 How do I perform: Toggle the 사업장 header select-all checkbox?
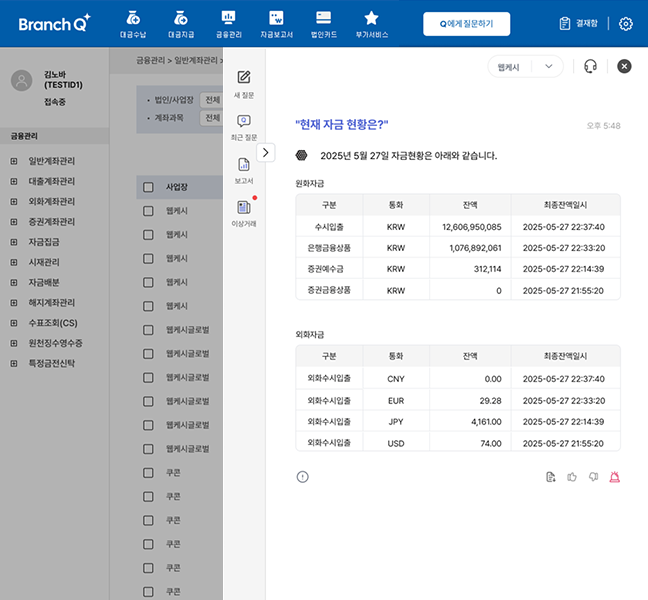tap(148, 187)
